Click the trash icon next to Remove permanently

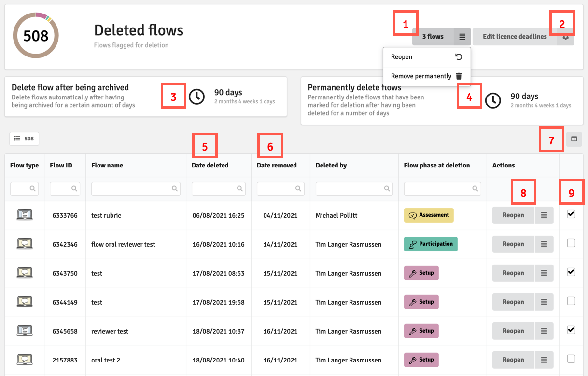click(459, 76)
